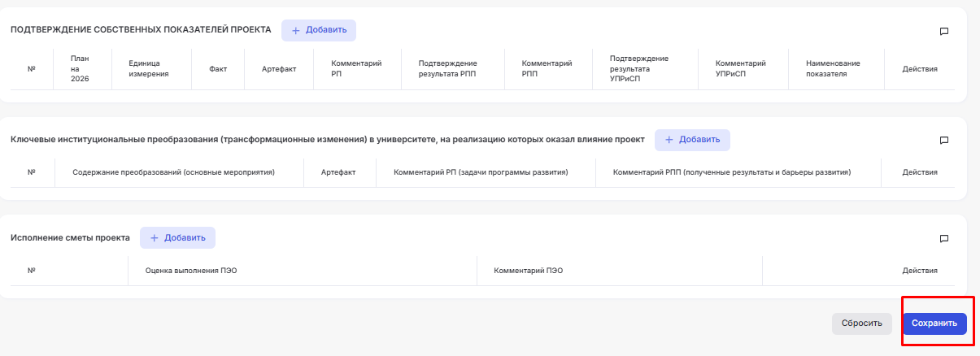
Task: Open comment icon in Ключевые институциональные преобразования section
Action: tap(944, 141)
